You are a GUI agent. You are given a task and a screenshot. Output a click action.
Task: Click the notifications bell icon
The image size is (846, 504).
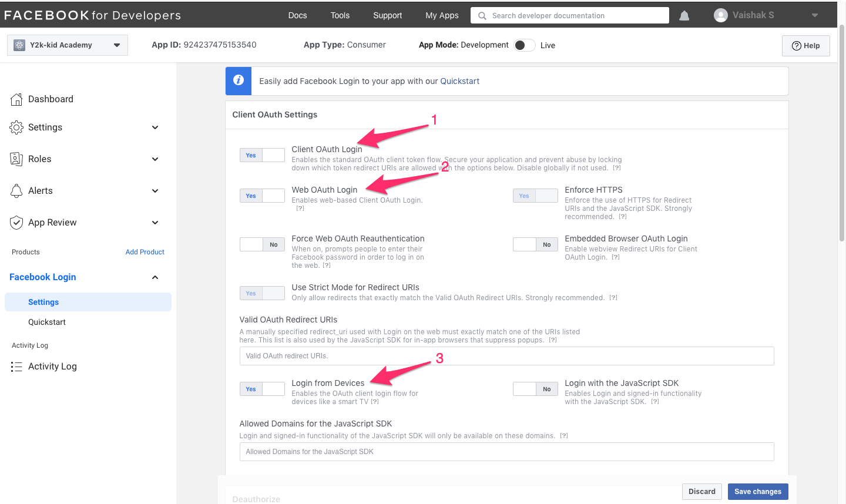tap(684, 16)
